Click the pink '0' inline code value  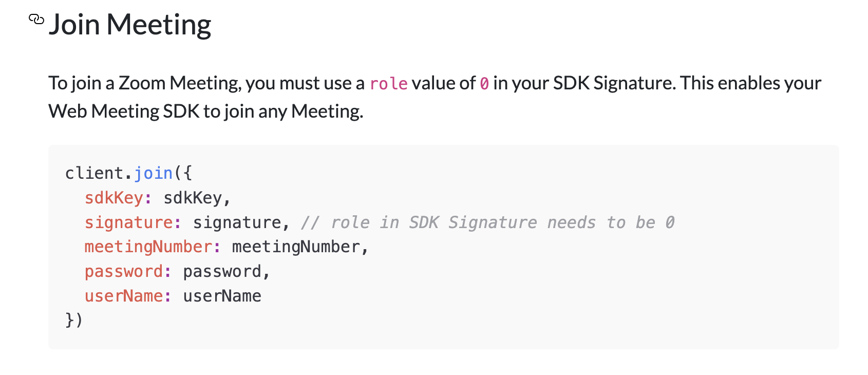[484, 83]
